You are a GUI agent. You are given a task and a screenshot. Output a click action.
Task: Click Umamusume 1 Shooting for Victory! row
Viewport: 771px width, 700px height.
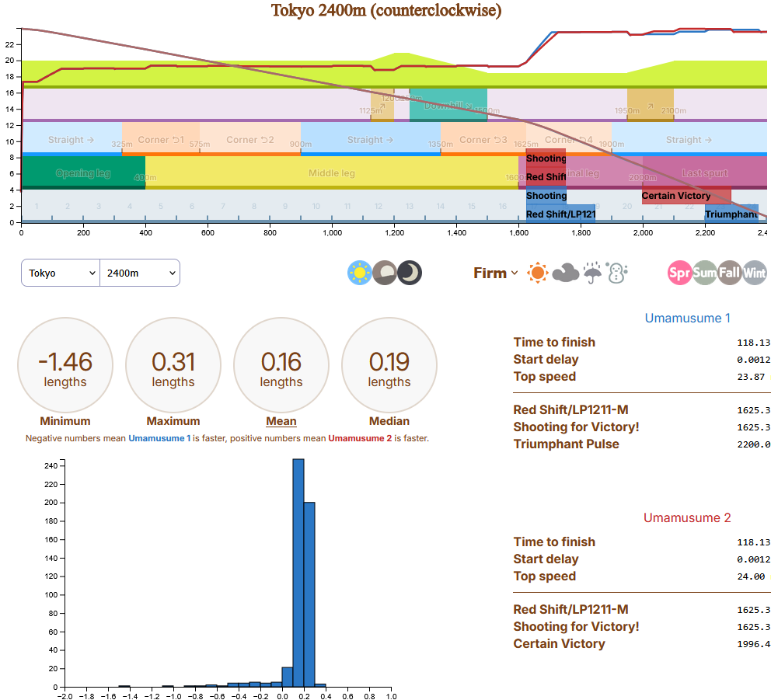tap(642, 427)
